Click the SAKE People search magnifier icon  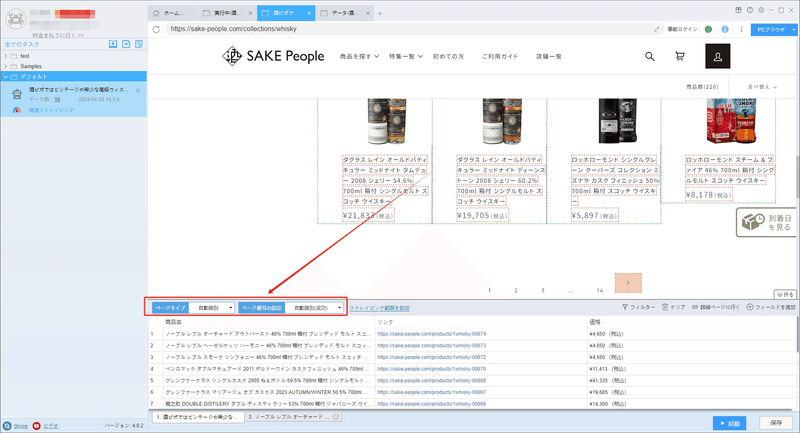[649, 56]
